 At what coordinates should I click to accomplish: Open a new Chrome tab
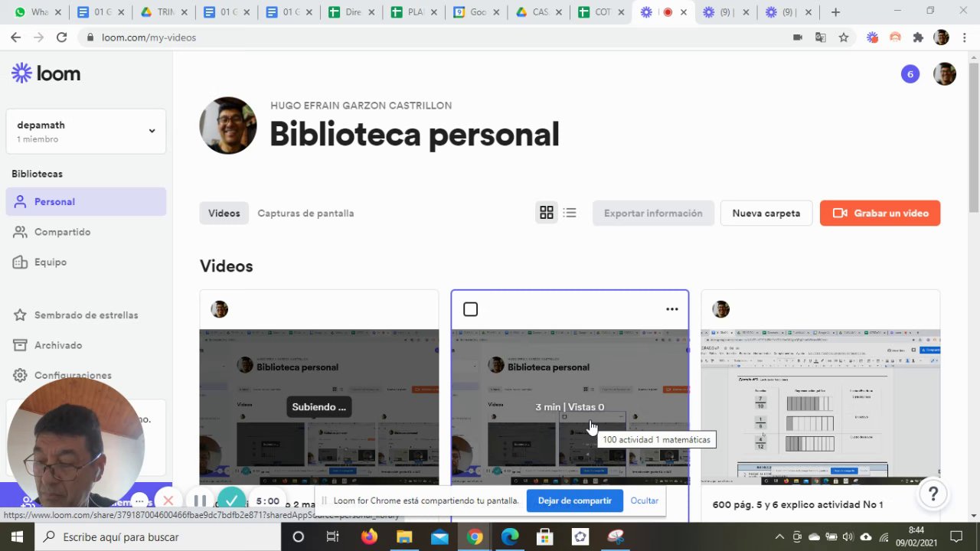(x=835, y=12)
